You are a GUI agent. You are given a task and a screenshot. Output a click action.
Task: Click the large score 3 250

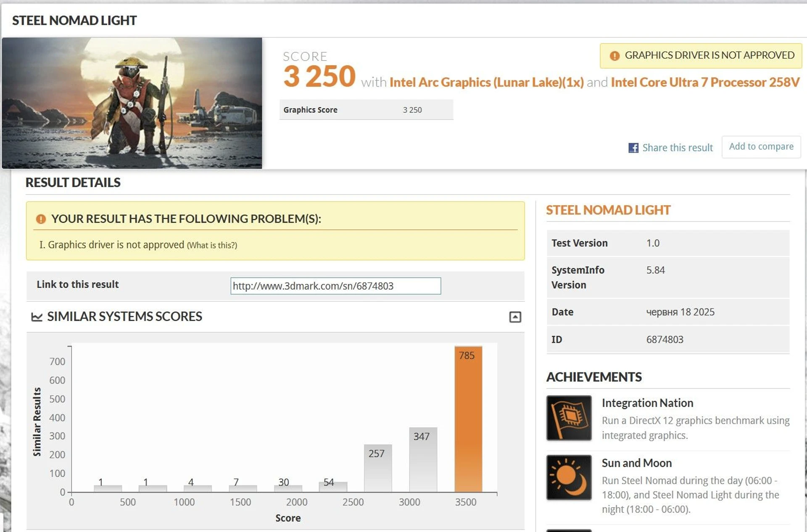[319, 76]
